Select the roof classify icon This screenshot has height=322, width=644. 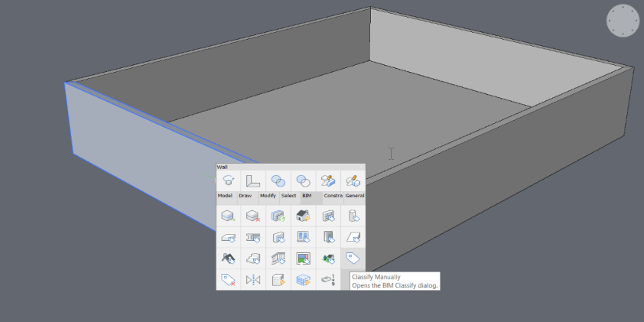pyautogui.click(x=228, y=258)
